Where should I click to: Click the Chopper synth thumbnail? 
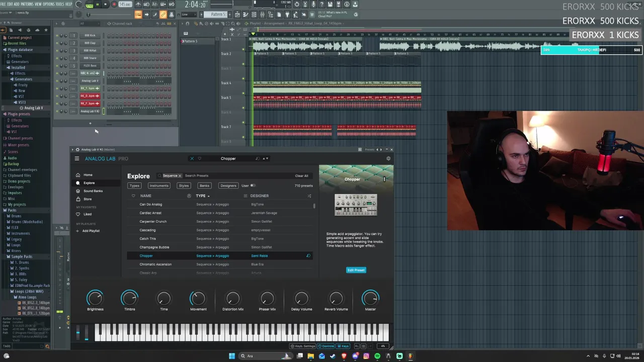(x=356, y=205)
